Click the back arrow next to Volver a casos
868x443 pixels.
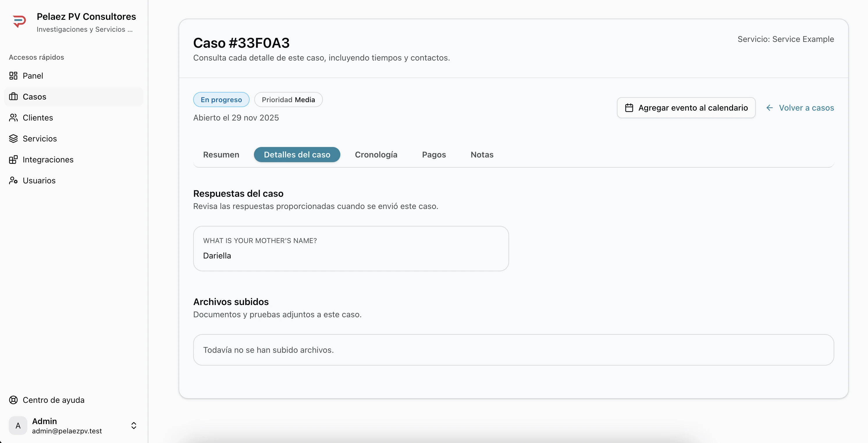(x=769, y=108)
